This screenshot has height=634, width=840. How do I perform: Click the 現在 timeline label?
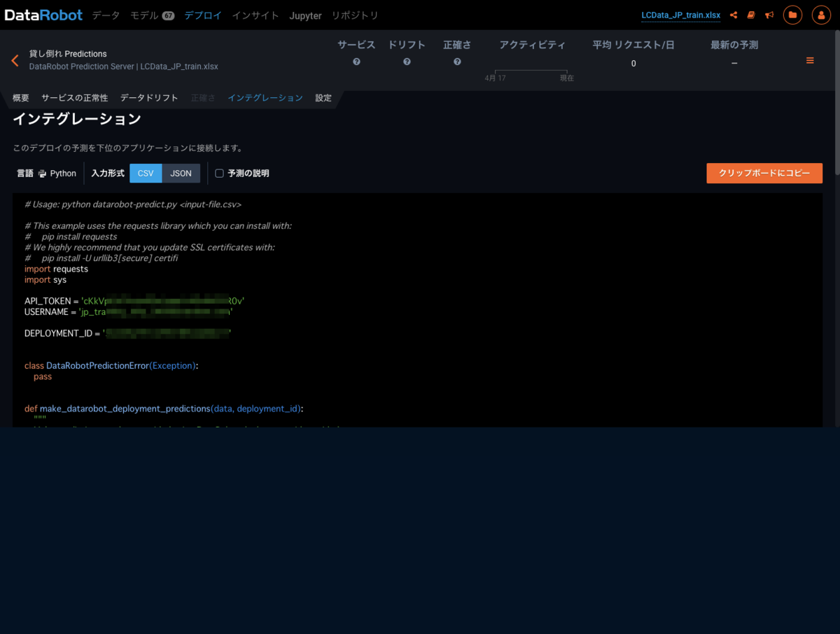[567, 78]
